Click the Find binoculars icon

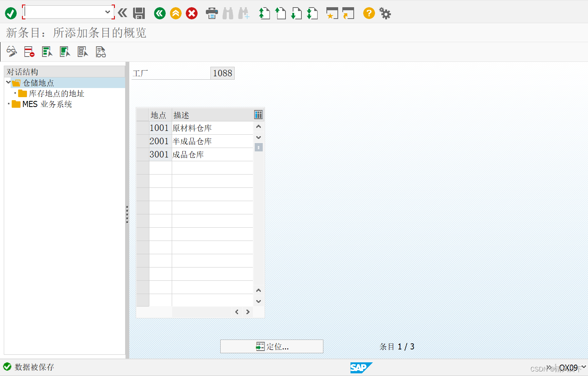coord(228,14)
